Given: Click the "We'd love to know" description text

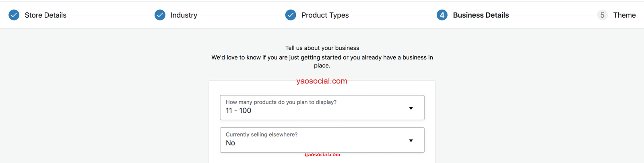Looking at the screenshot, I should 322,58.
